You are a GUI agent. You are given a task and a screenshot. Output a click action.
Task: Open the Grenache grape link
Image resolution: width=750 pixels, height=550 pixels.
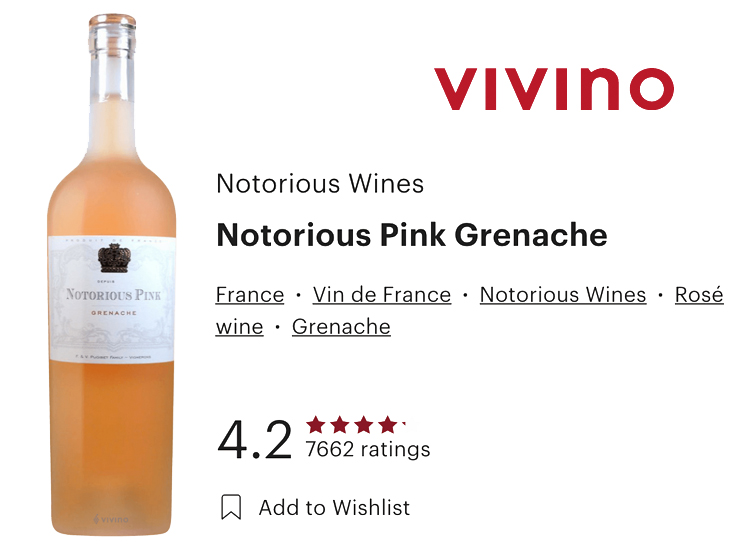(341, 327)
